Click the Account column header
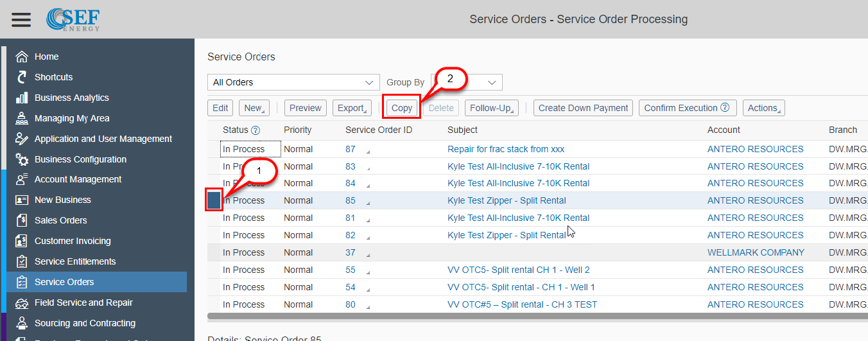This screenshot has width=868, height=341. point(724,130)
